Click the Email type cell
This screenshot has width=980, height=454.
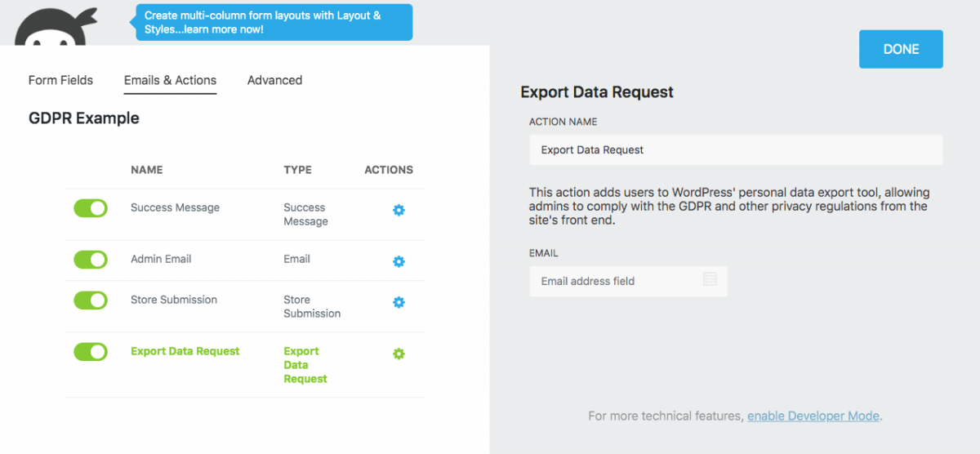297,259
